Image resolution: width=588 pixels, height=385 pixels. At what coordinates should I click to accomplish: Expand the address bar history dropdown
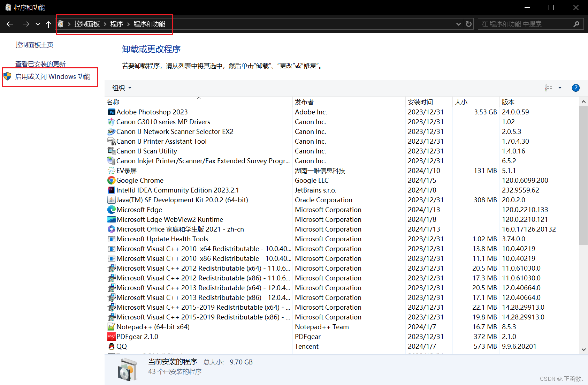tap(458, 24)
